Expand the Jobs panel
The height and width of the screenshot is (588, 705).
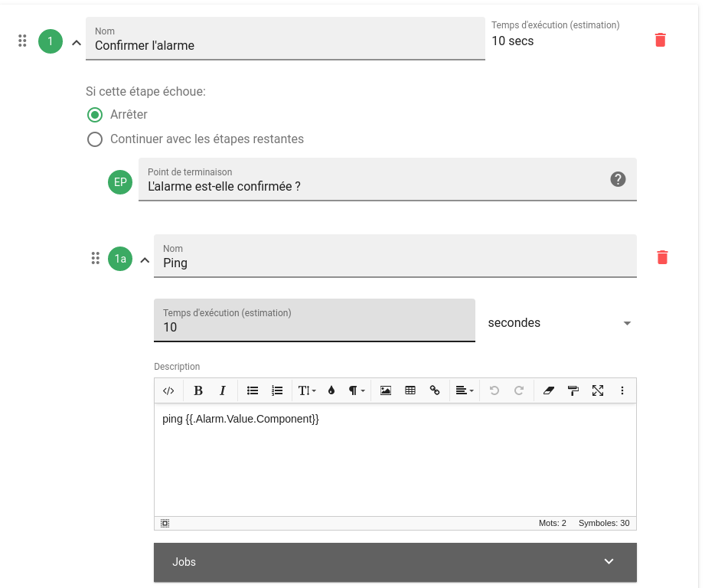(x=395, y=562)
